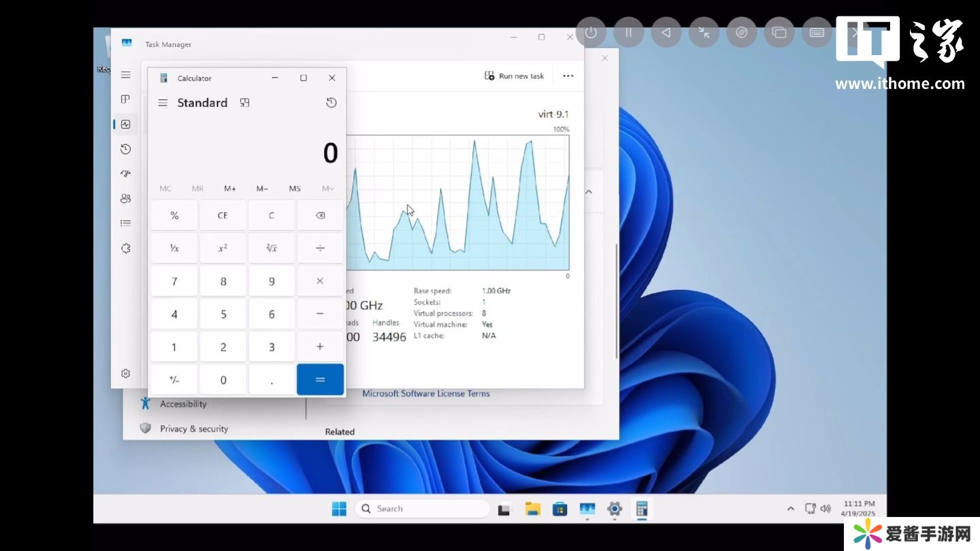Open Task Manager Users icon
The width and height of the screenshot is (980, 551).
point(125,199)
